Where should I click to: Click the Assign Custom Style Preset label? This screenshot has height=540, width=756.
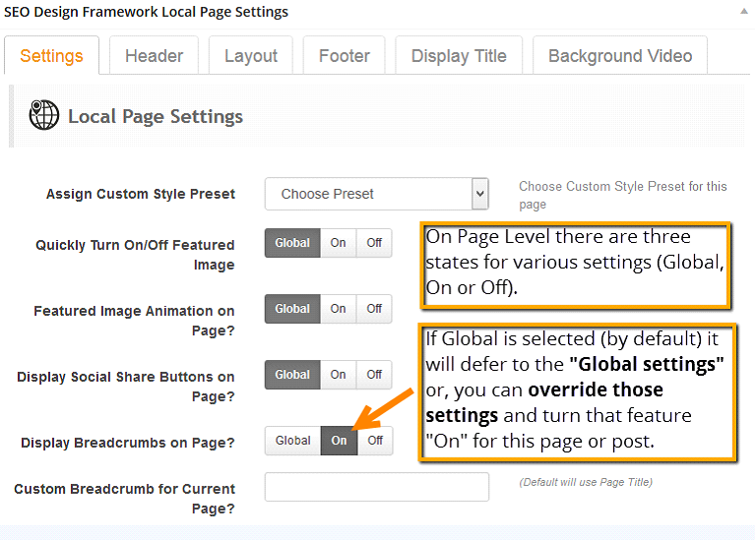click(141, 194)
